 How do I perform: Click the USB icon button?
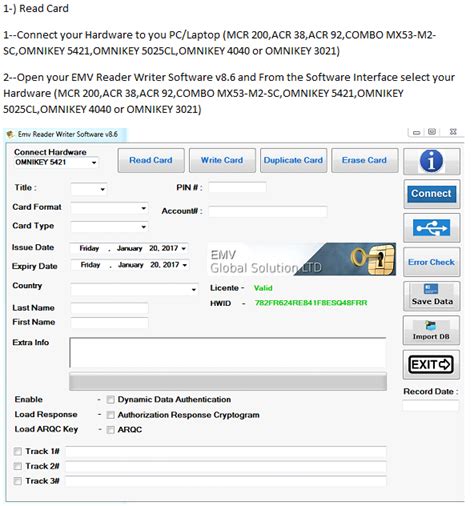click(x=431, y=228)
